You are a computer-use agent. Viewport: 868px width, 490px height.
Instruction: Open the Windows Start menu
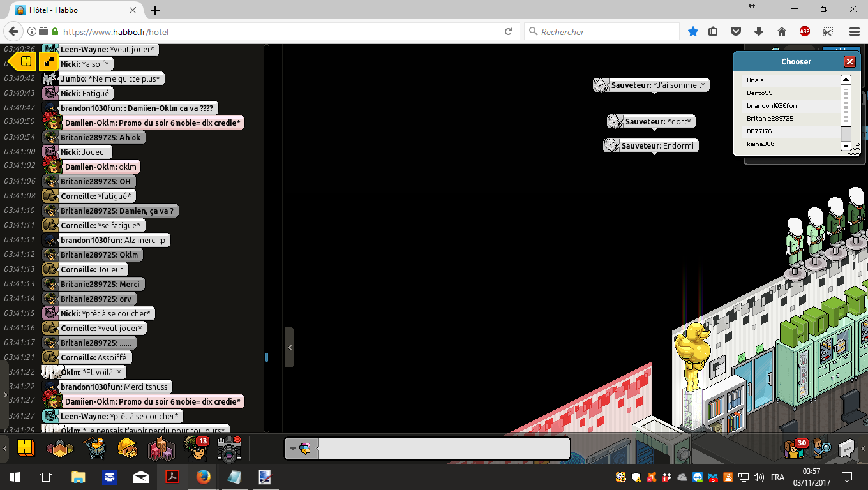pyautogui.click(x=15, y=477)
